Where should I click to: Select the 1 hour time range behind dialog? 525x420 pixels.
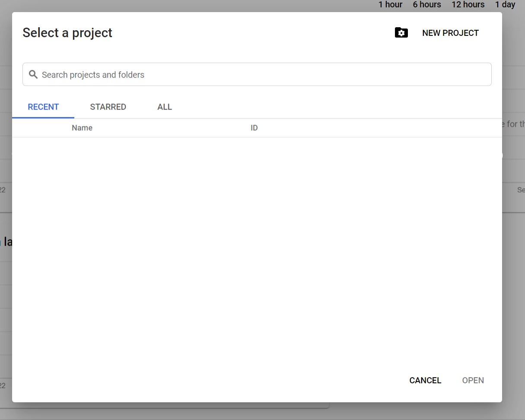coord(390,4)
